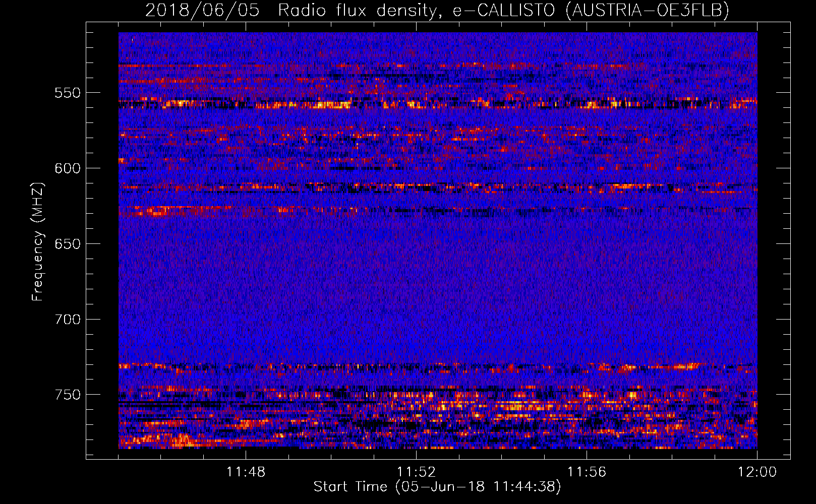The image size is (816, 504).
Task: Click the 'Start Time (05-Jun-18 11:44:38)' label
Action: coord(437,487)
